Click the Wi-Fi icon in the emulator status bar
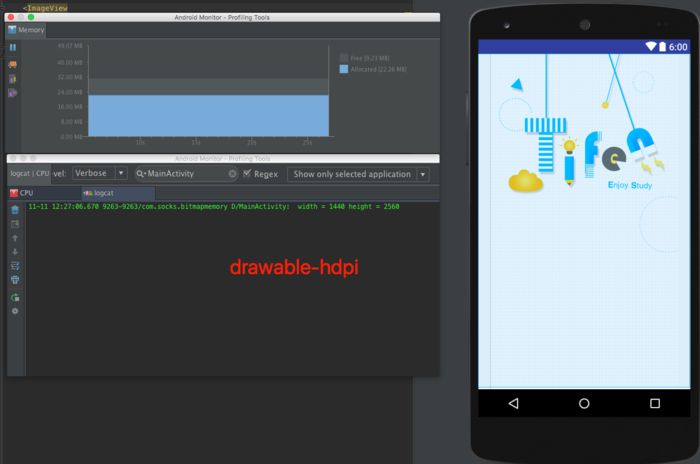Image resolution: width=700 pixels, height=464 pixels. click(651, 46)
